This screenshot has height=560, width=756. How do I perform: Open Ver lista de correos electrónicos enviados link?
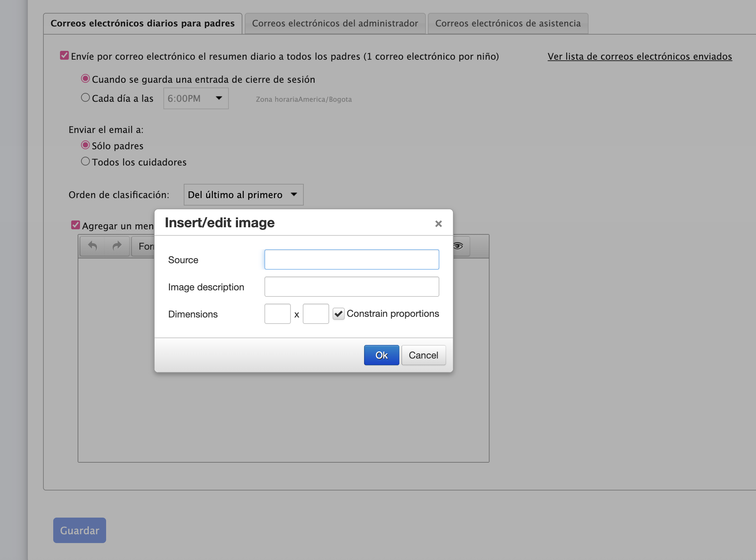tap(639, 56)
